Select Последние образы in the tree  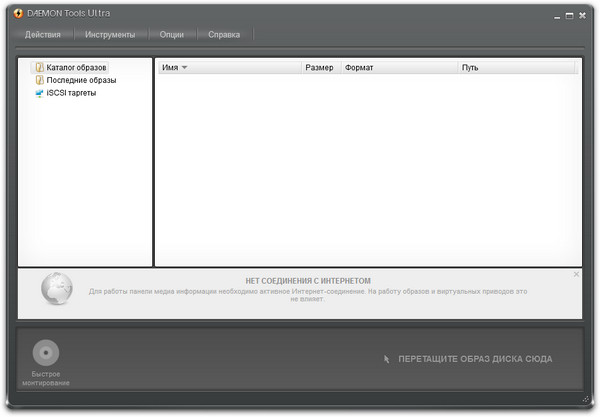pyautogui.click(x=81, y=80)
